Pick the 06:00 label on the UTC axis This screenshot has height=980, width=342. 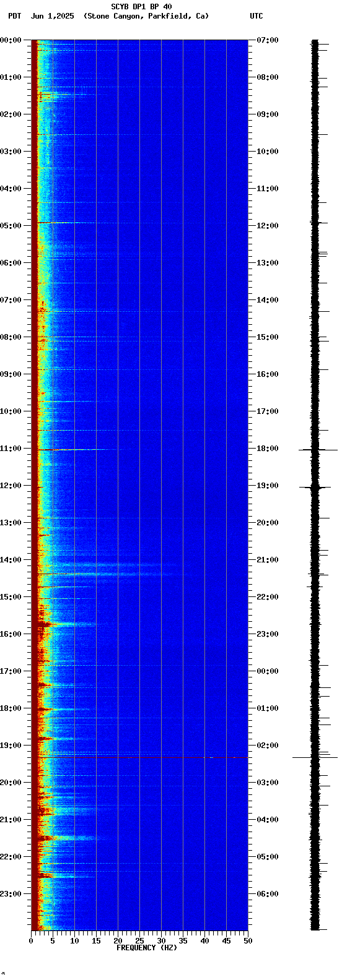[267, 894]
